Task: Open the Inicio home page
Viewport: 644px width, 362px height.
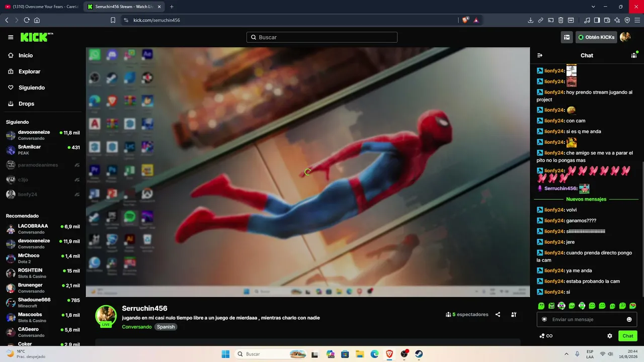Action: pos(20,55)
